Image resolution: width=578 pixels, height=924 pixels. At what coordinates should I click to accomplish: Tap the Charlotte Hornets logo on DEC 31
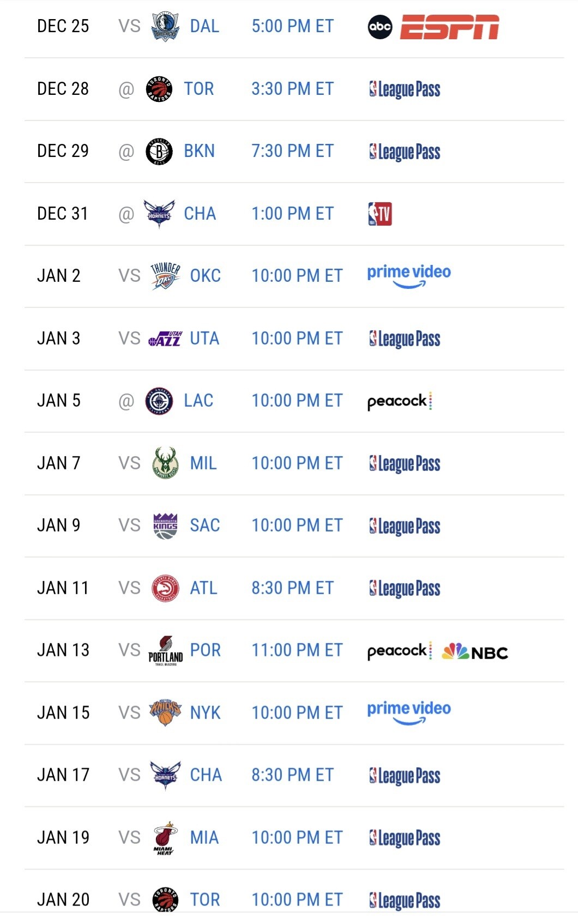[159, 214]
